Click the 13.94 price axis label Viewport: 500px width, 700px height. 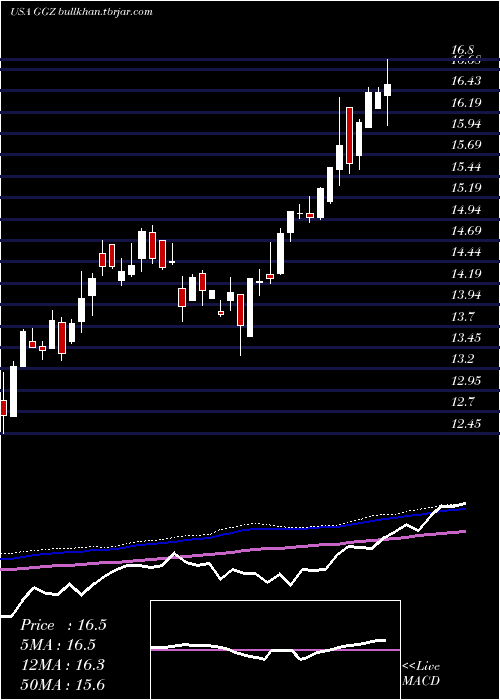[466, 295]
